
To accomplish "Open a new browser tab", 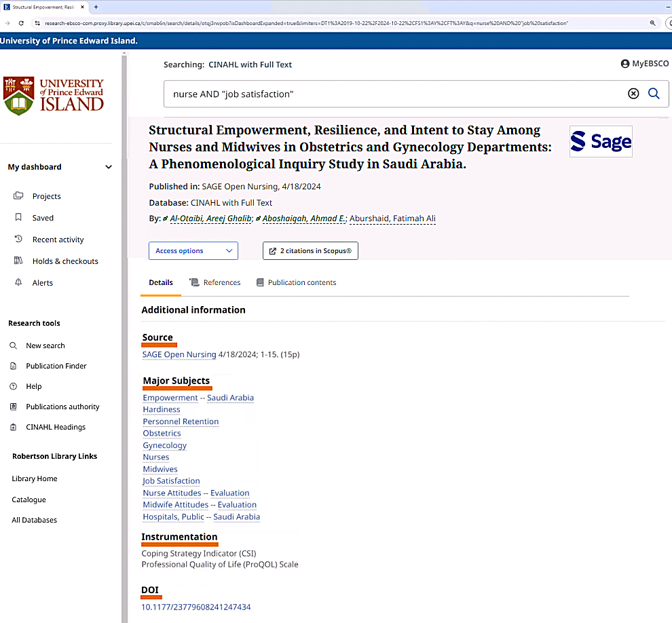I will point(96,7).
